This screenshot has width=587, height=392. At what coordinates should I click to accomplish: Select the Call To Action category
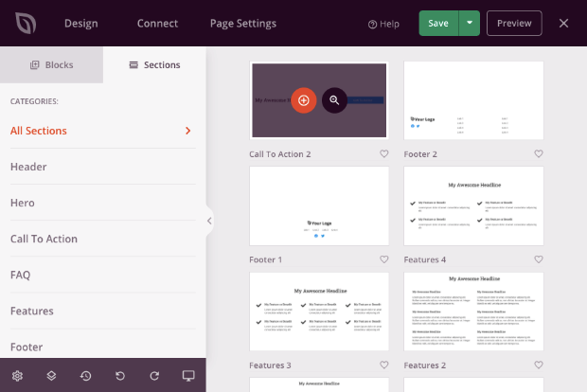[x=102, y=239]
